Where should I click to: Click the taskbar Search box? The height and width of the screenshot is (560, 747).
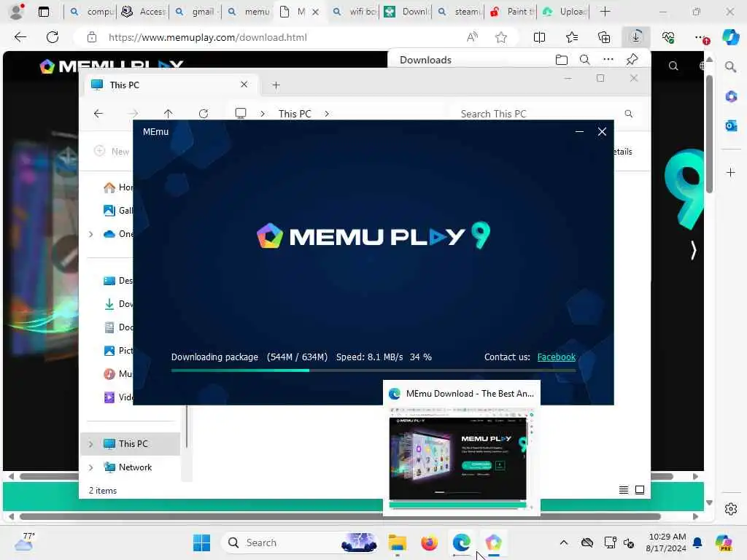click(300, 542)
